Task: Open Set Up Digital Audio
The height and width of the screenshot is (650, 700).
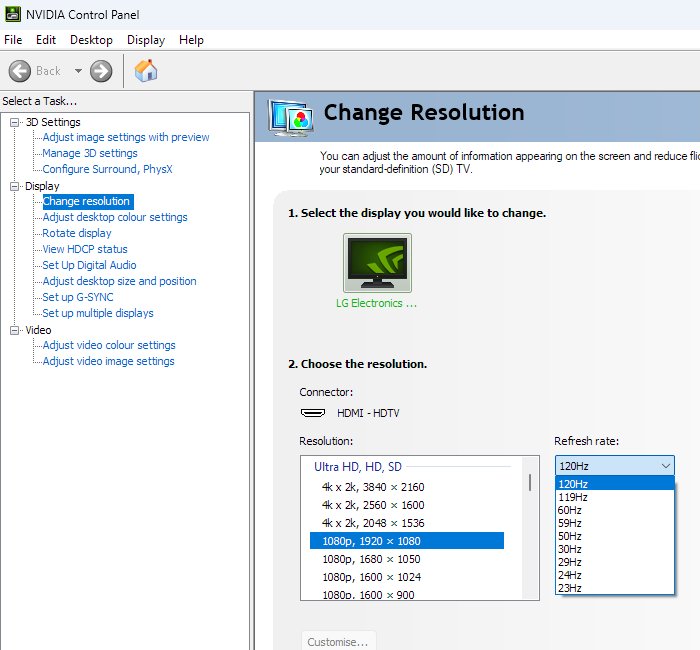Action: tap(89, 265)
